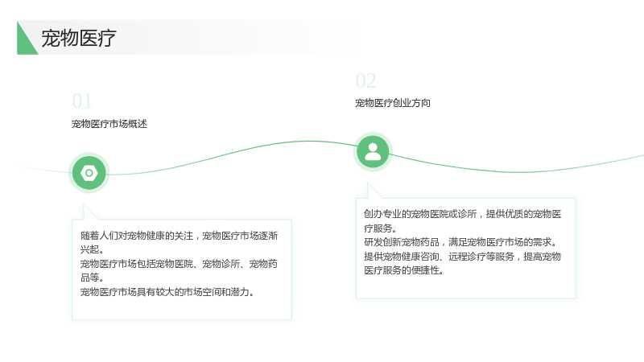The width and height of the screenshot is (644, 362).
Task: Click the pointer tail of the left text bubble
Action: 89,212
